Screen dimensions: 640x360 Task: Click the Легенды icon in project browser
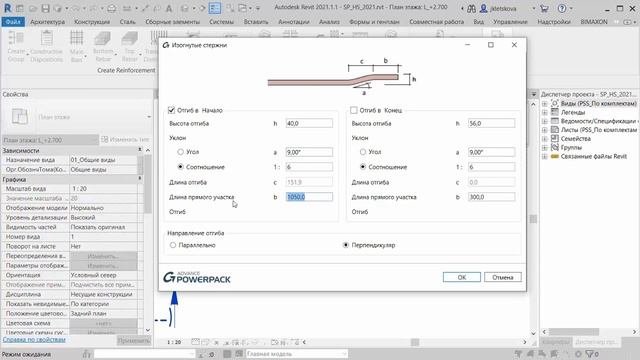click(555, 112)
